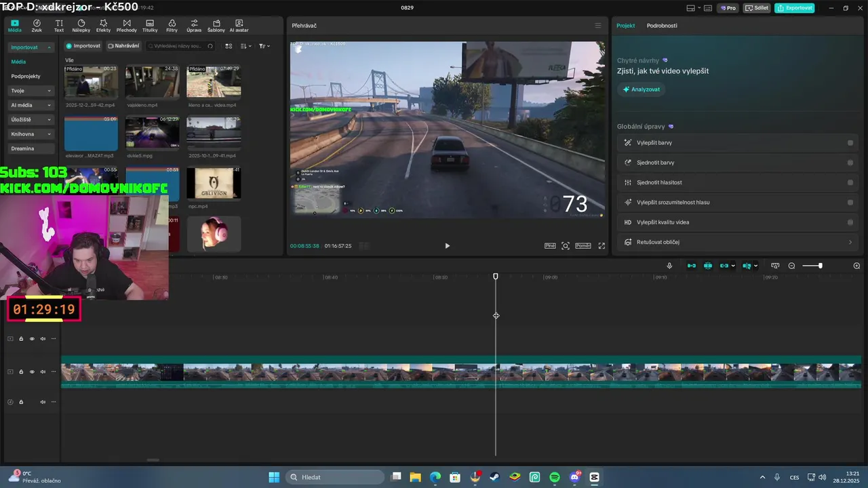Viewport: 868px width, 488px height.
Task: Hide main video track with eye icon
Action: click(32, 372)
